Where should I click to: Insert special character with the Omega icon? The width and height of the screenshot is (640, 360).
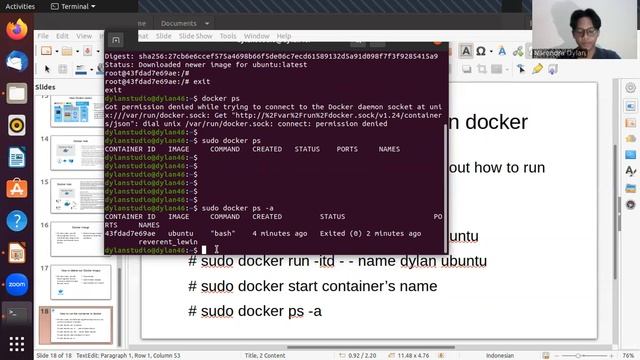481,51
